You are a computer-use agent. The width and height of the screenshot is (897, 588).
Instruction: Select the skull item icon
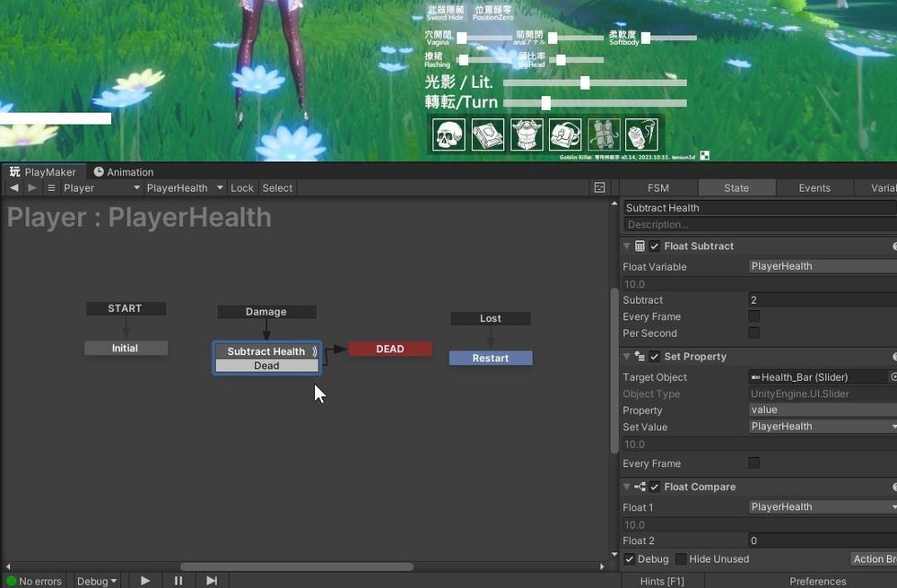[448, 133]
